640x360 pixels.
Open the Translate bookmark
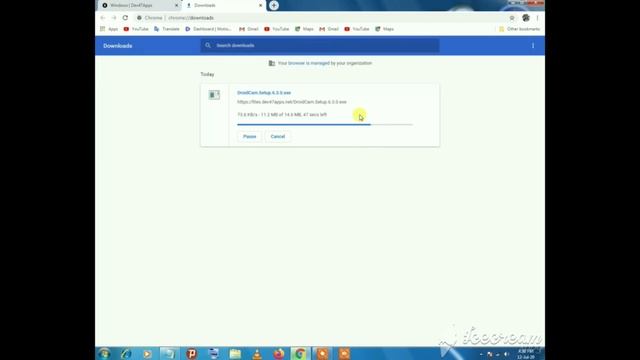click(x=167, y=29)
